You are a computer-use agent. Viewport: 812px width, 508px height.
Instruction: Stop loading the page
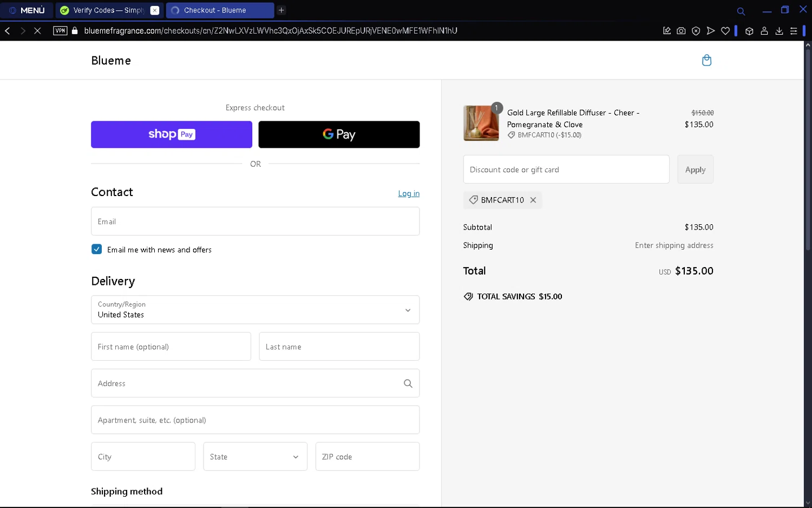[37, 31]
